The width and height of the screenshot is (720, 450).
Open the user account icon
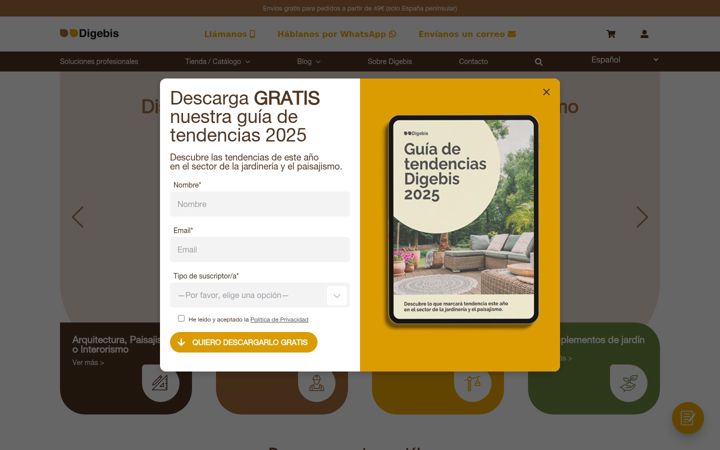pos(644,34)
